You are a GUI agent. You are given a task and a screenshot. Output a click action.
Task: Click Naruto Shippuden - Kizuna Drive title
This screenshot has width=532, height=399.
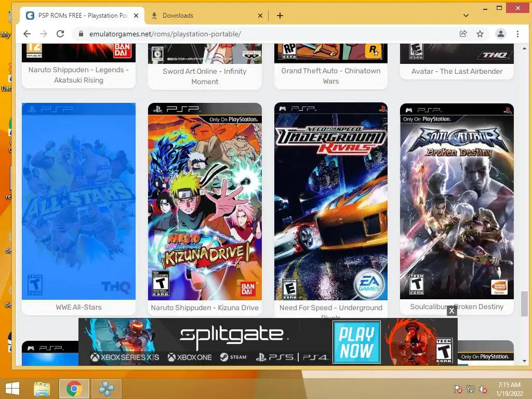[205, 308]
